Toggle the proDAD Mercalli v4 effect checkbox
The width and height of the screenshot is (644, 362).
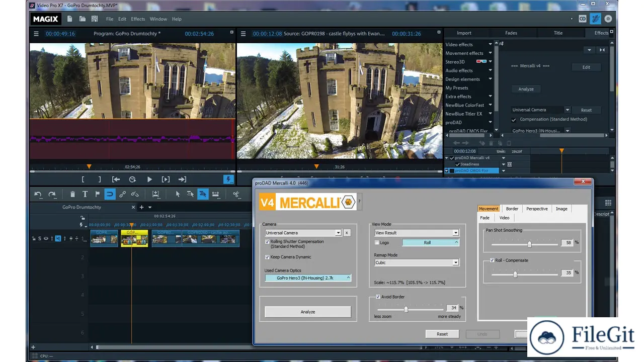click(452, 158)
